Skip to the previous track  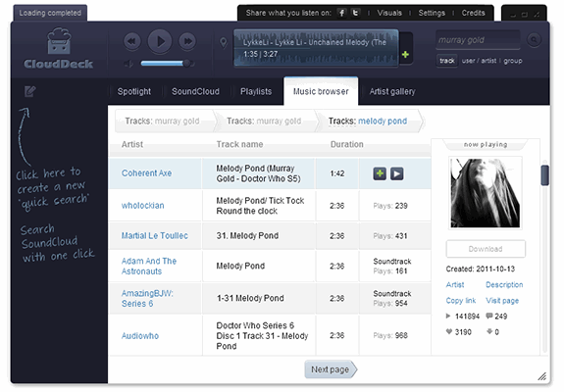click(x=132, y=41)
